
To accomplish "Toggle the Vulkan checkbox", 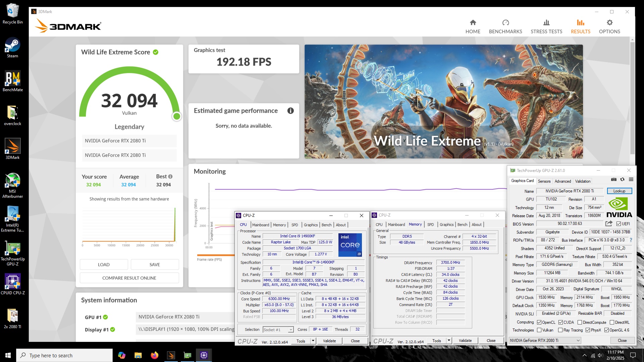I will (x=539, y=330).
